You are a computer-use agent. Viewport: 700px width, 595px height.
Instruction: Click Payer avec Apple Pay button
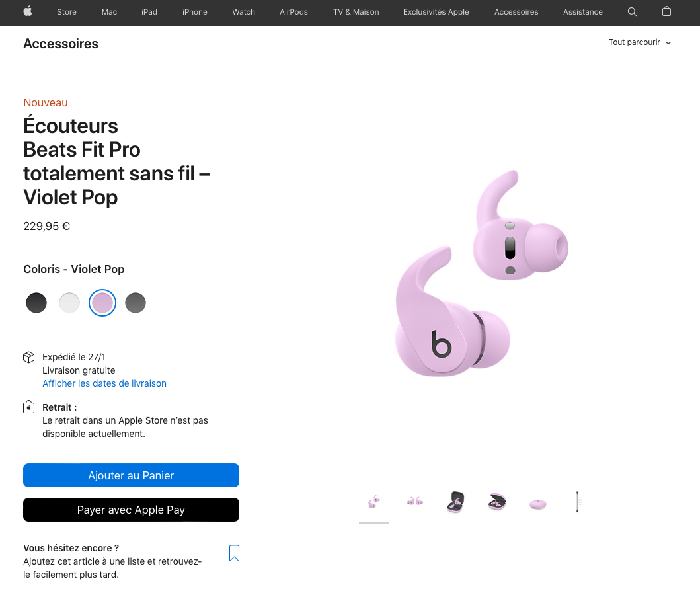[x=131, y=510]
